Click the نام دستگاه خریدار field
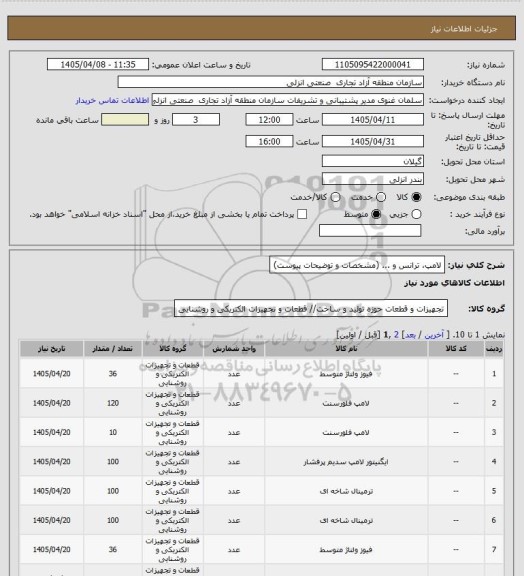This screenshot has height=576, width=524. click(270, 82)
